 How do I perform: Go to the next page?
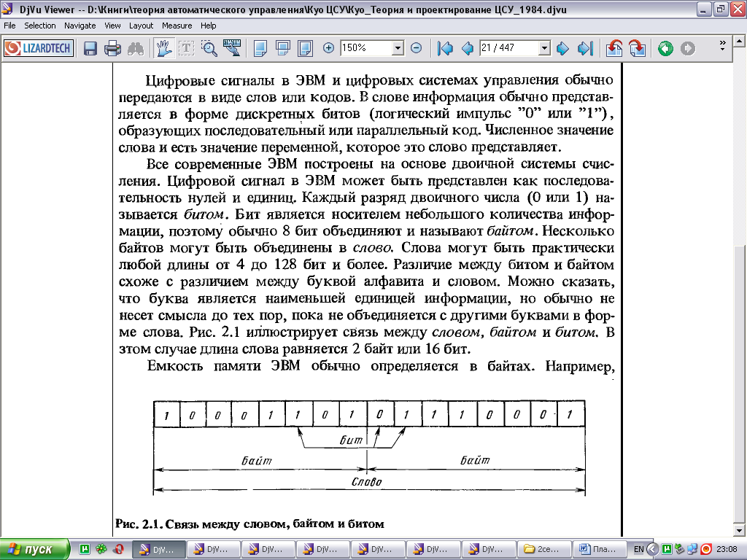tap(562, 48)
